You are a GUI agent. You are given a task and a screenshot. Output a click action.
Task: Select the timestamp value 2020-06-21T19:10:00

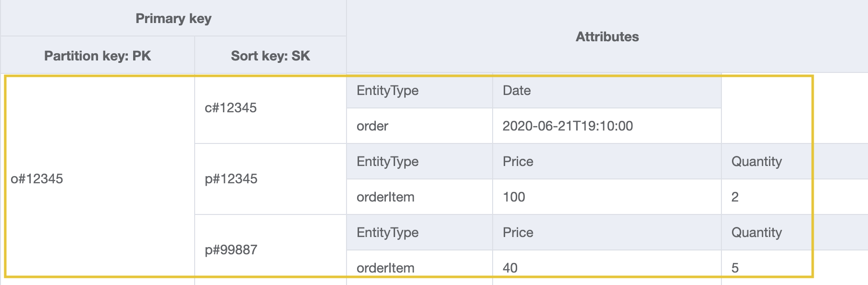568,126
